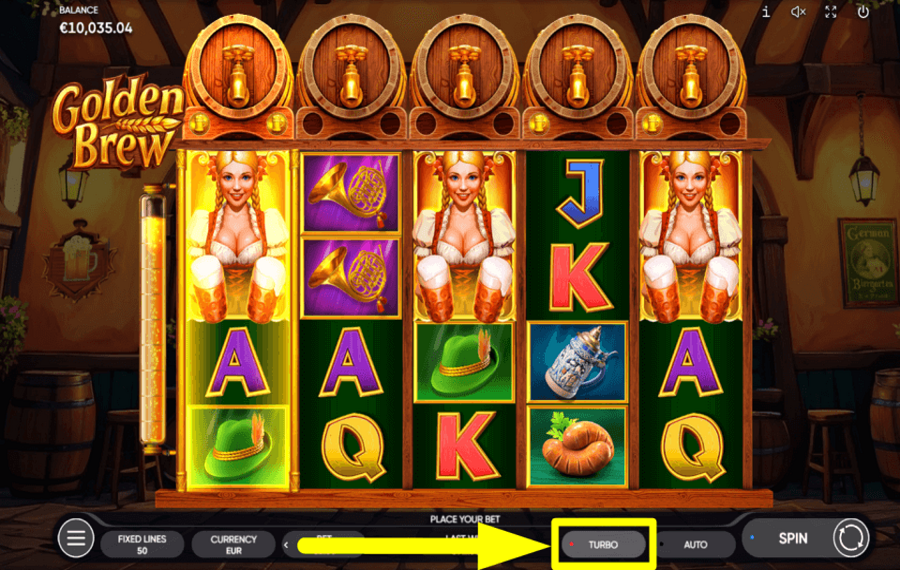Click the circular spin arrows icon
The height and width of the screenshot is (570, 900).
(851, 538)
